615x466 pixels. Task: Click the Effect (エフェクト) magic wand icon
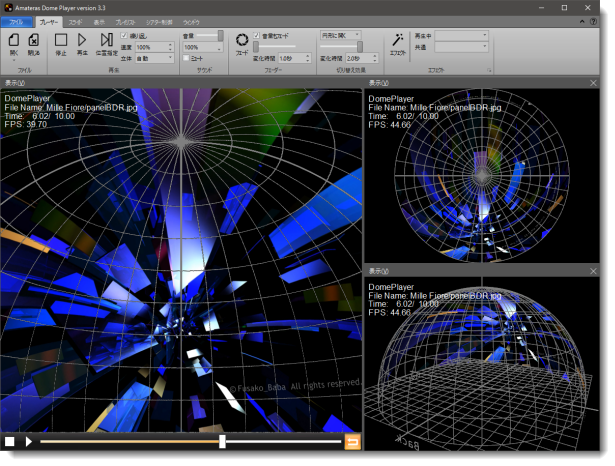398,40
